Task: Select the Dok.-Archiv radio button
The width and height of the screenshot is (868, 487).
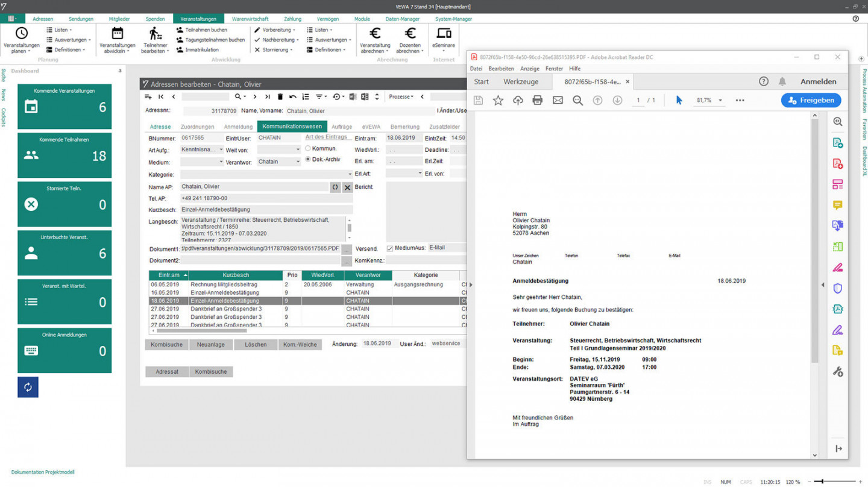Action: [x=307, y=159]
